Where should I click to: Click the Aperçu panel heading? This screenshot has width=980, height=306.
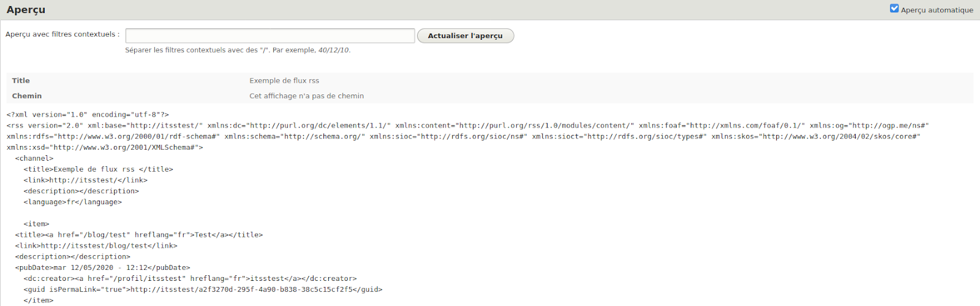tap(26, 10)
